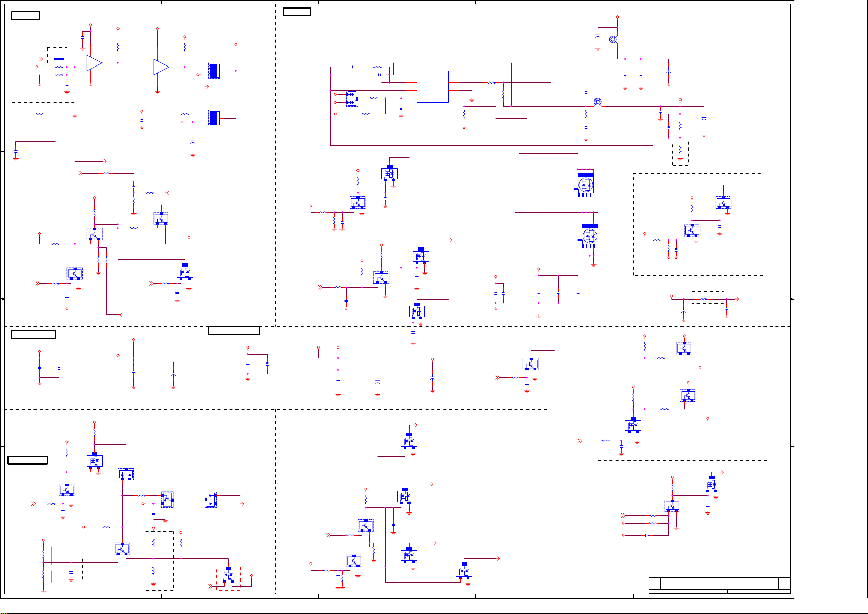Image resolution: width=868 pixels, height=614 pixels.
Task: Click the title block in the bottom-right corner
Action: click(x=719, y=574)
